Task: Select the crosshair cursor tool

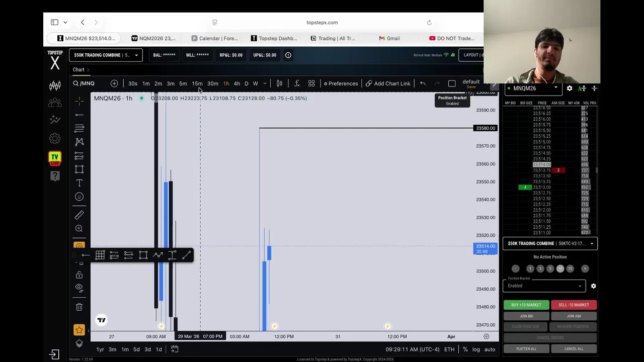Action: 79,101
